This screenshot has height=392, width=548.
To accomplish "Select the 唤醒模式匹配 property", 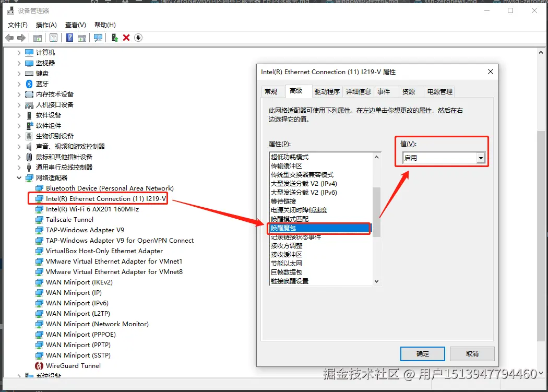I will click(x=290, y=219).
